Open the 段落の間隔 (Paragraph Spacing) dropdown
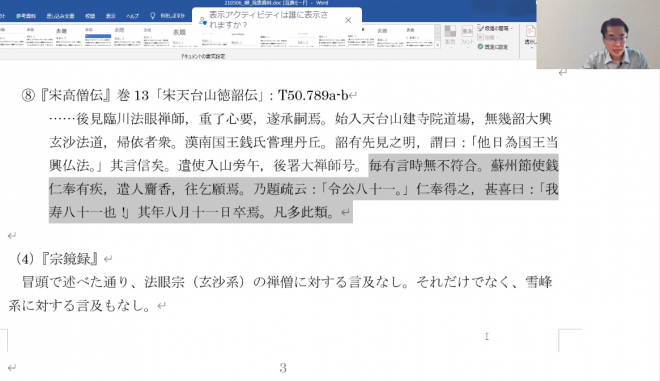The width and height of the screenshot is (660, 381). pyautogui.click(x=495, y=29)
